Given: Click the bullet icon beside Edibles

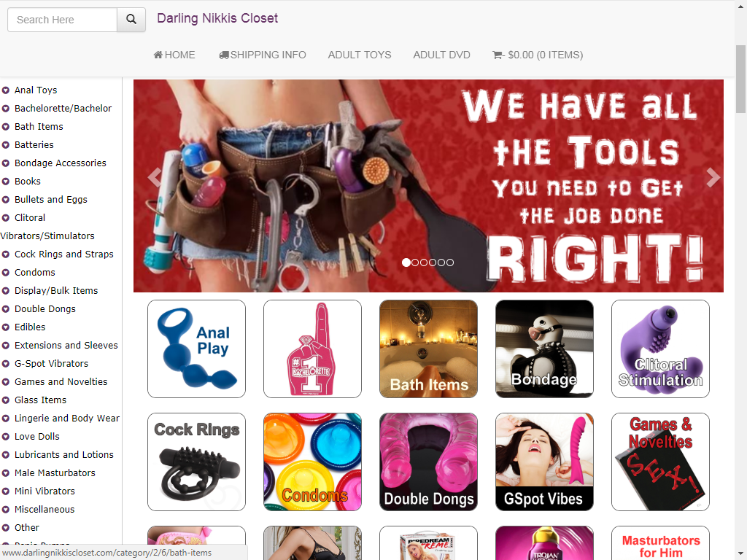Looking at the screenshot, I should [x=6, y=327].
